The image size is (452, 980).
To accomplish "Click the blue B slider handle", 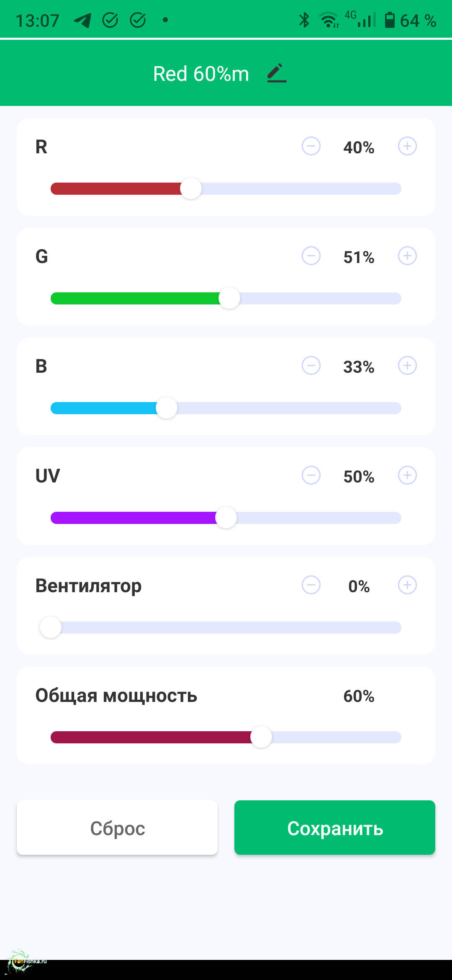I will tap(167, 408).
